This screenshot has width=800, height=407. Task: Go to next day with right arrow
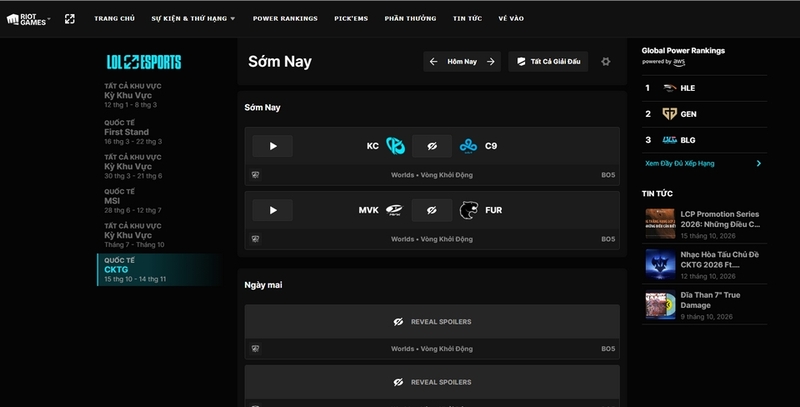tap(490, 62)
